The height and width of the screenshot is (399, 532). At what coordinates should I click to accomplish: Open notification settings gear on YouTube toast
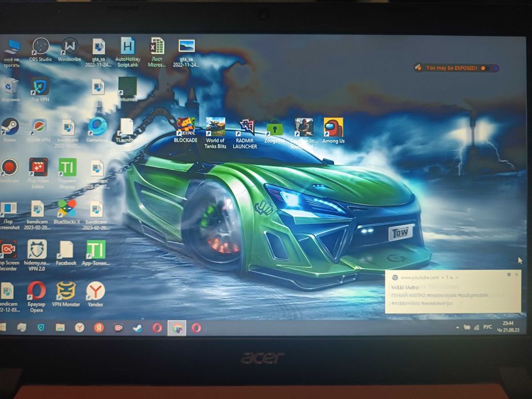[x=509, y=274]
